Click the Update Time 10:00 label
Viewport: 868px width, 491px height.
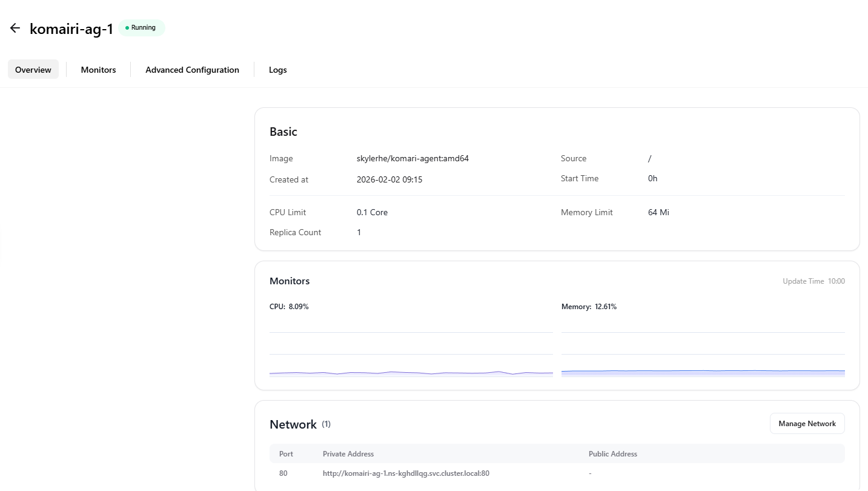pyautogui.click(x=813, y=281)
